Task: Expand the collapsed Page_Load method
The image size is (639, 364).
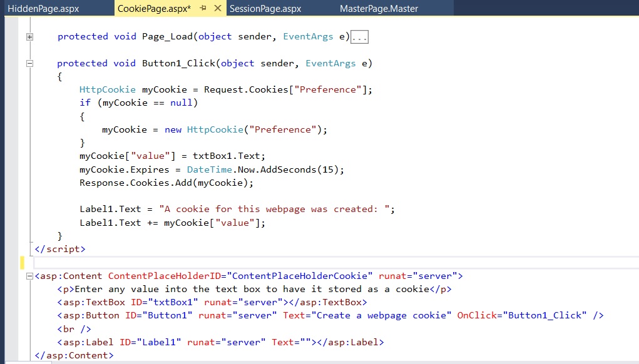Action: click(30, 37)
